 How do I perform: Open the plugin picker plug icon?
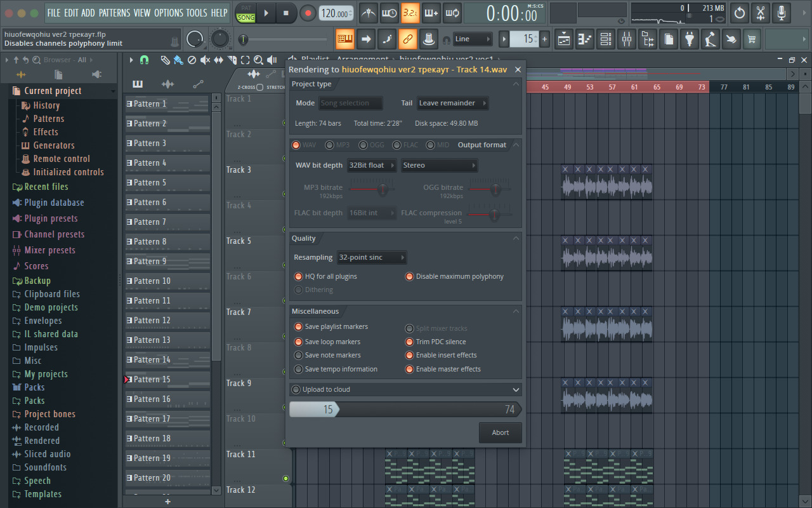click(689, 39)
